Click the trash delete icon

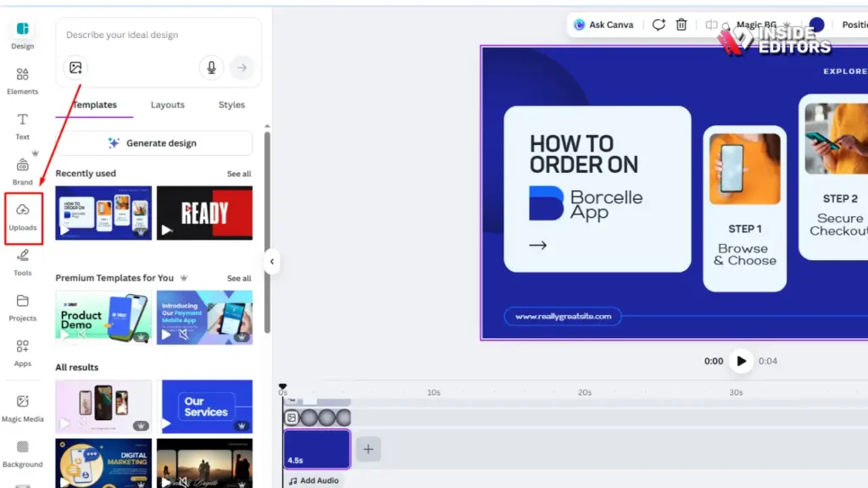click(682, 25)
